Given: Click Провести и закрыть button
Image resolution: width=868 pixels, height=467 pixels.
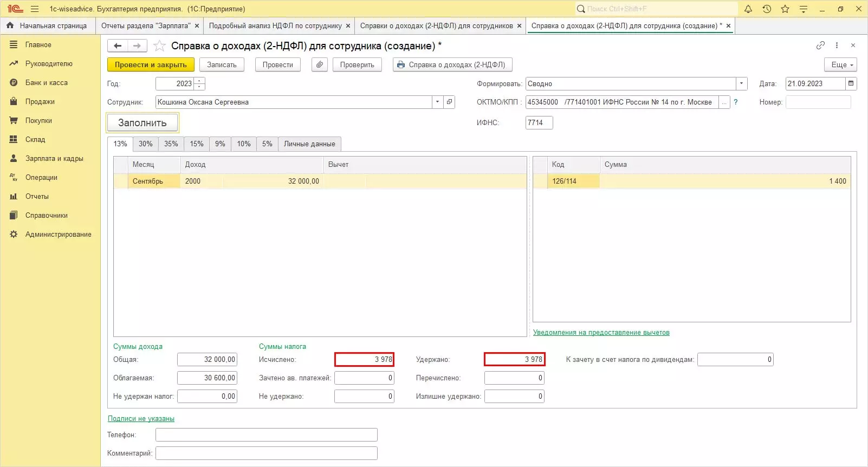Looking at the screenshot, I should (x=151, y=64).
